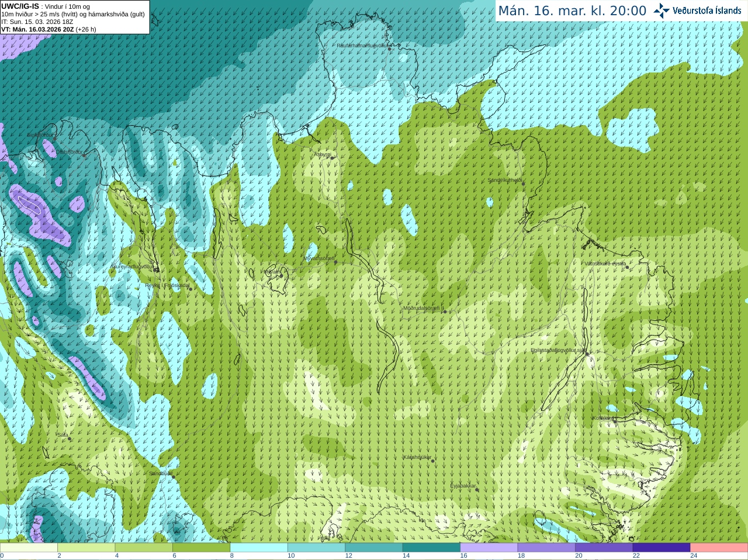Screen dimensions: 748x560
Task: Select the Egilsstaðaflugvöllur station marker
Action: (x=587, y=354)
